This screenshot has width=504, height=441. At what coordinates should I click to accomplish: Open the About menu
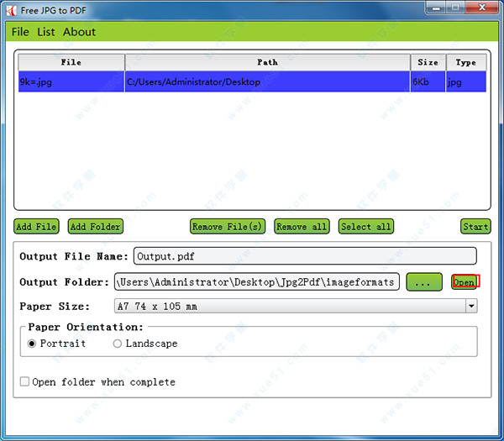[79, 32]
